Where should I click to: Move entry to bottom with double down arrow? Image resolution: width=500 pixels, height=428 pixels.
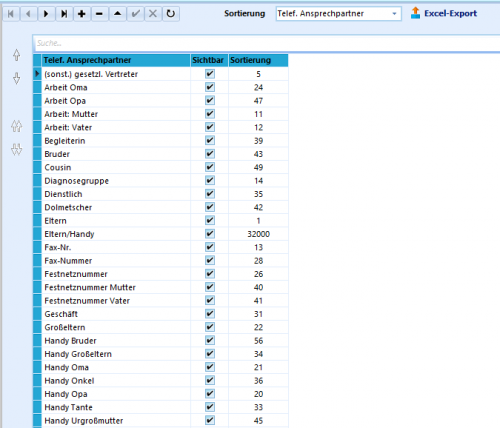click(x=17, y=150)
